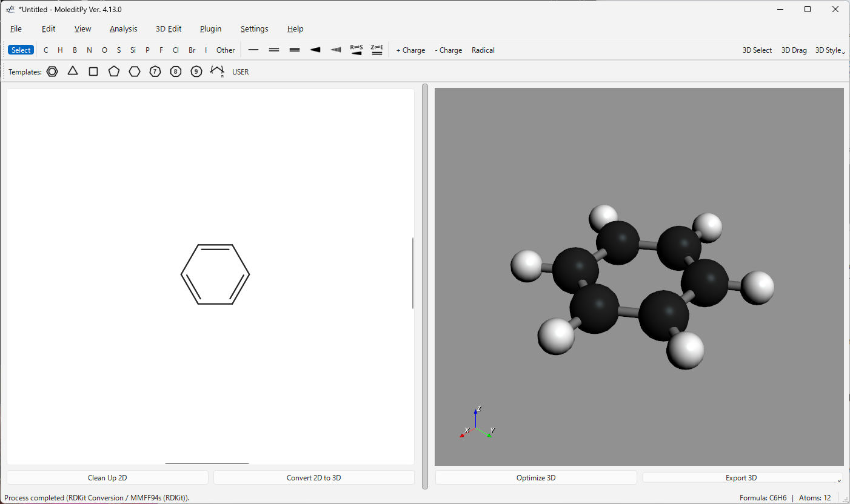Open the USER templates
Viewport: 850px width, 504px height.
click(241, 71)
